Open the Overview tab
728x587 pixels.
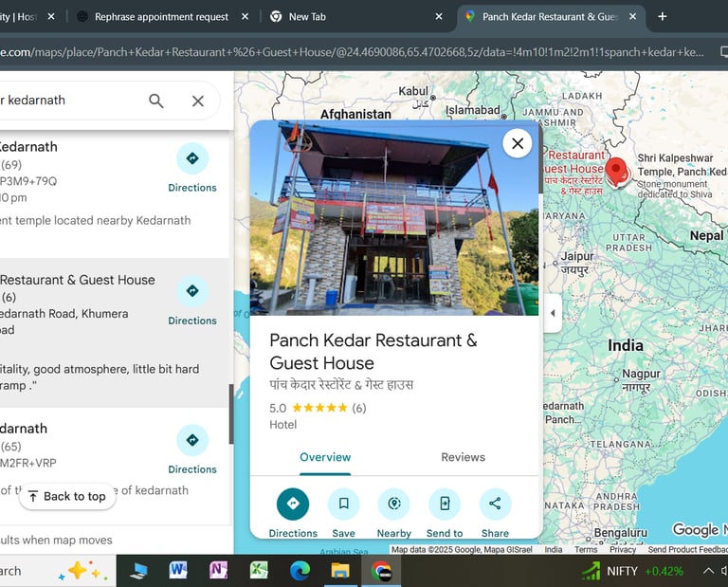(325, 457)
